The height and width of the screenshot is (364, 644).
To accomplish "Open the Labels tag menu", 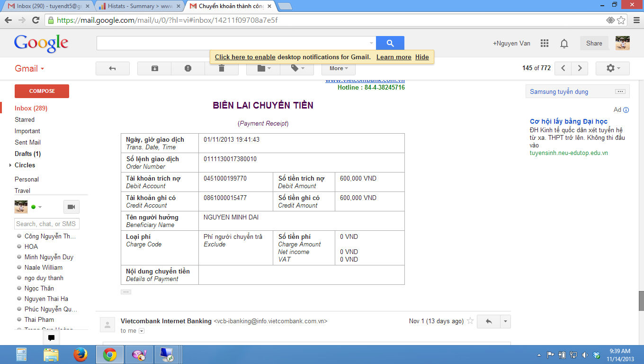I will [297, 68].
